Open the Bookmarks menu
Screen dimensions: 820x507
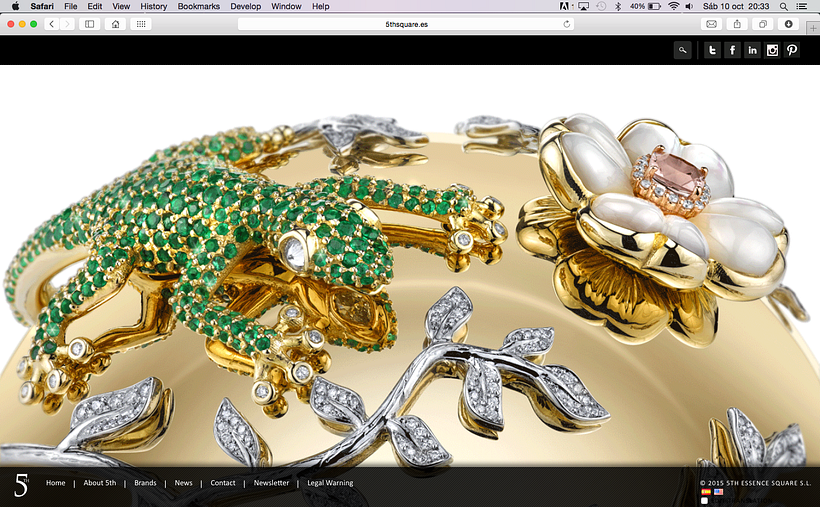pyautogui.click(x=199, y=6)
